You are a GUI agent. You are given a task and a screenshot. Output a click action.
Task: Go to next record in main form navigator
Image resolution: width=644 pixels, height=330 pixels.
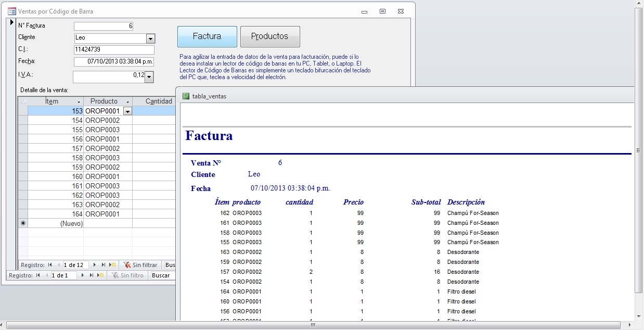[83, 275]
